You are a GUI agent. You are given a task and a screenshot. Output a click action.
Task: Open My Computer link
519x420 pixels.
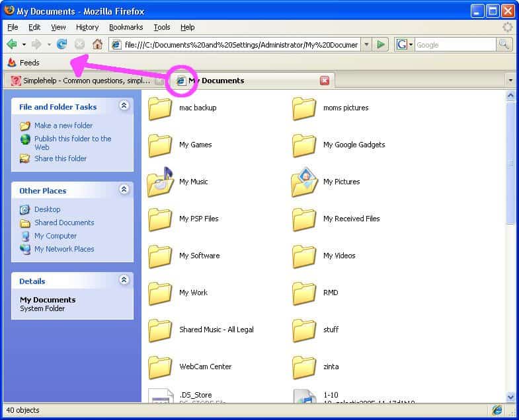[x=56, y=236]
